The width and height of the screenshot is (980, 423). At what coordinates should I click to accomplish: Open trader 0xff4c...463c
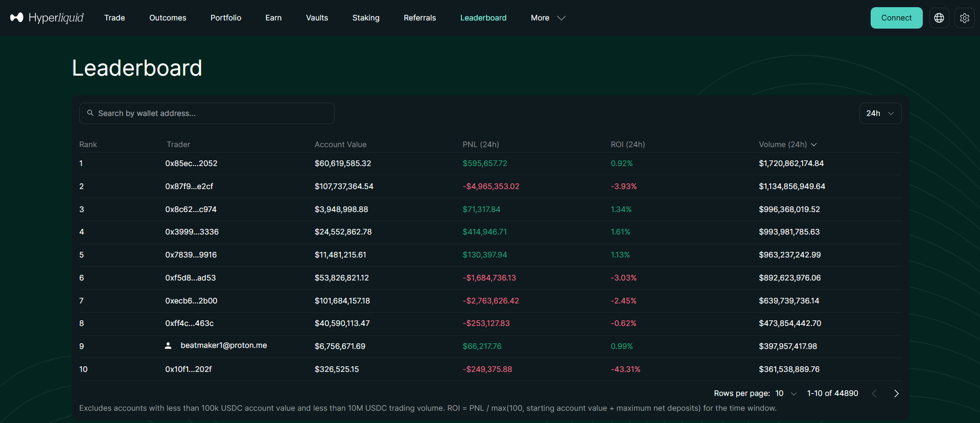[x=189, y=323]
